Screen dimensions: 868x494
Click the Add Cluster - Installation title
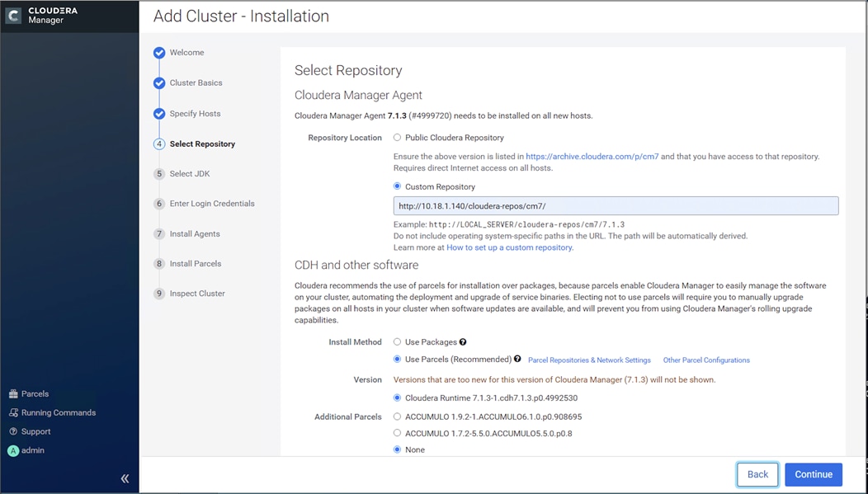(x=242, y=16)
